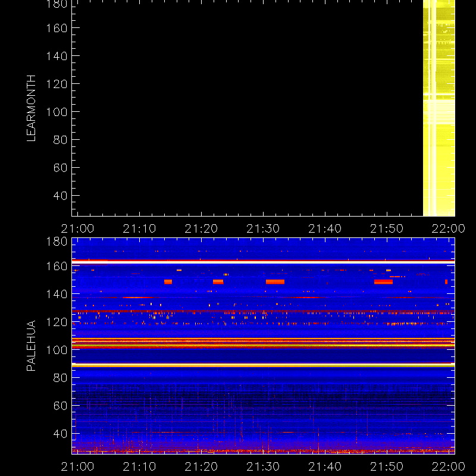Select the 160 tick label on Palehua plot
Image resolution: width=476 pixels, height=476 pixels.
tap(57, 267)
